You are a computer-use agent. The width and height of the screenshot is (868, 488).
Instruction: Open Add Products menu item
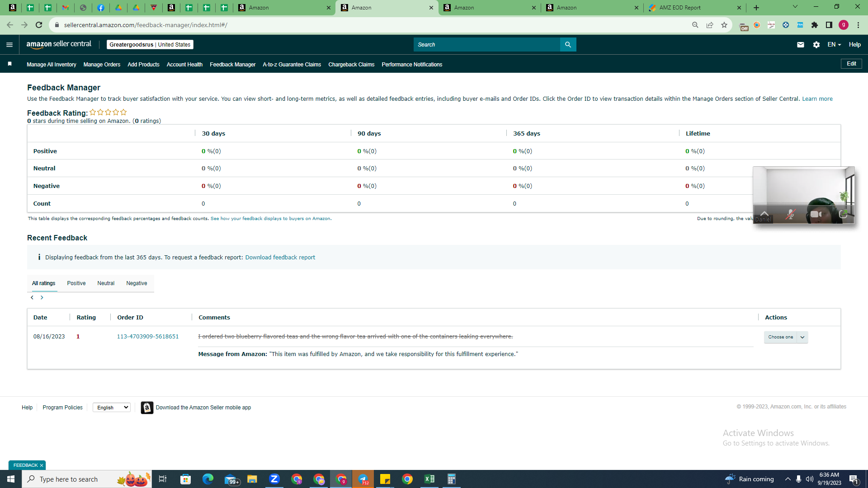[x=143, y=65]
